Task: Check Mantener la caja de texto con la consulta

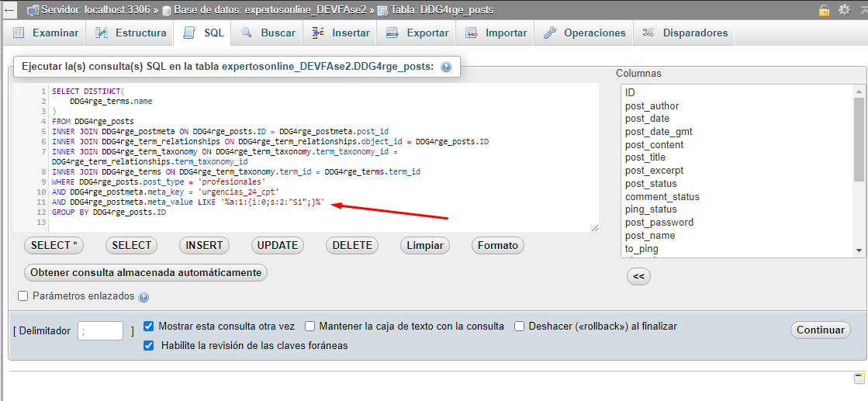Action: [x=310, y=327]
